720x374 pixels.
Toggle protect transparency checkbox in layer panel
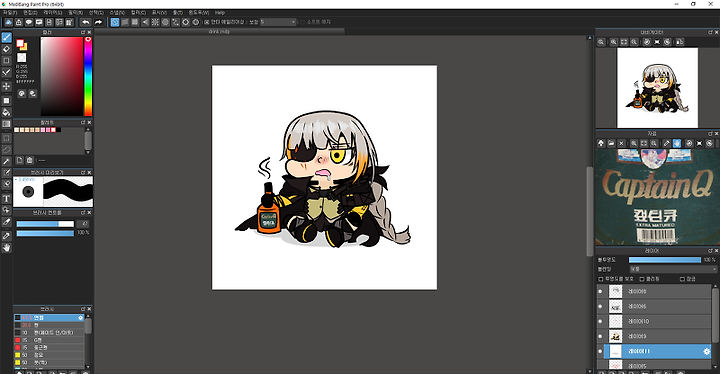pyautogui.click(x=601, y=279)
